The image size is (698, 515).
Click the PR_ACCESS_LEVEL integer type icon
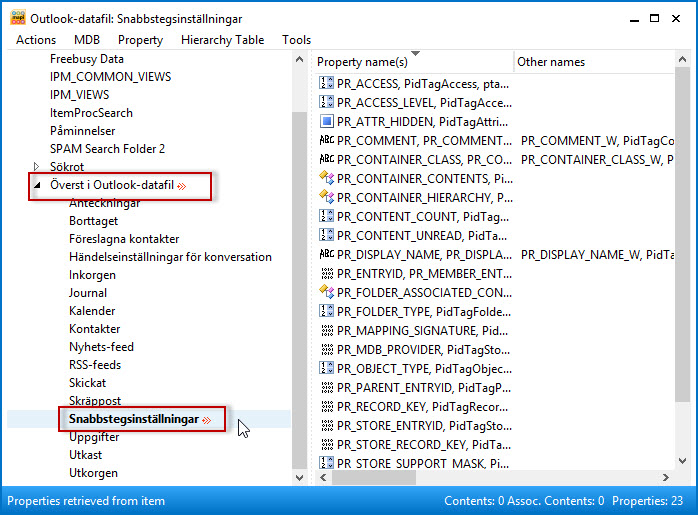[x=326, y=102]
